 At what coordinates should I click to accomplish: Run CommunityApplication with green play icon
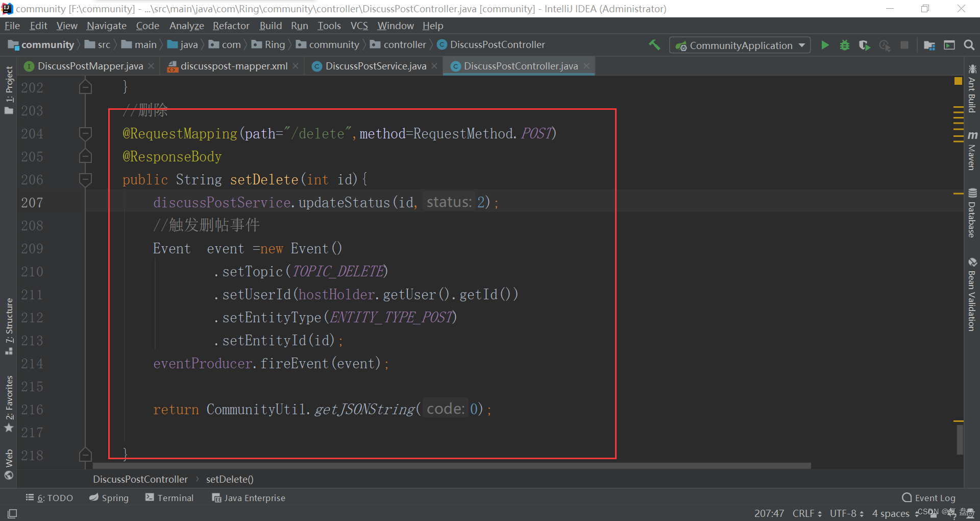[x=825, y=45]
